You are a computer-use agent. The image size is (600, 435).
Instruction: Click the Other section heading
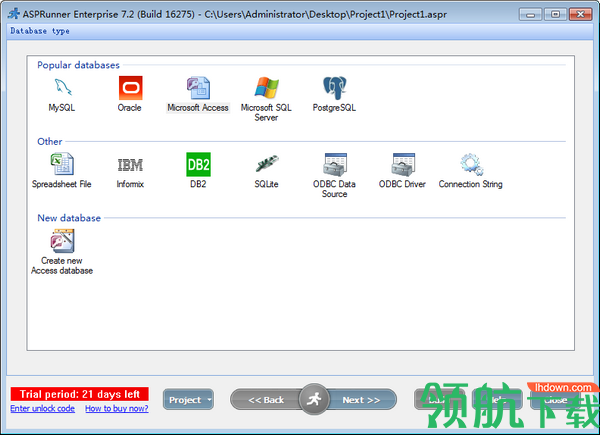point(50,142)
